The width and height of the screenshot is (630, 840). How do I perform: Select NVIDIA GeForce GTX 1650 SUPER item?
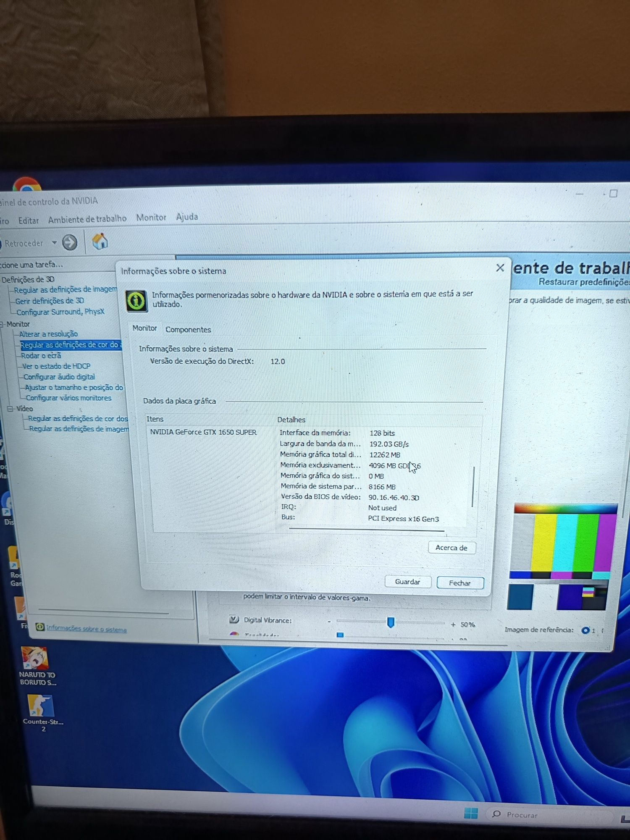pos(203,432)
